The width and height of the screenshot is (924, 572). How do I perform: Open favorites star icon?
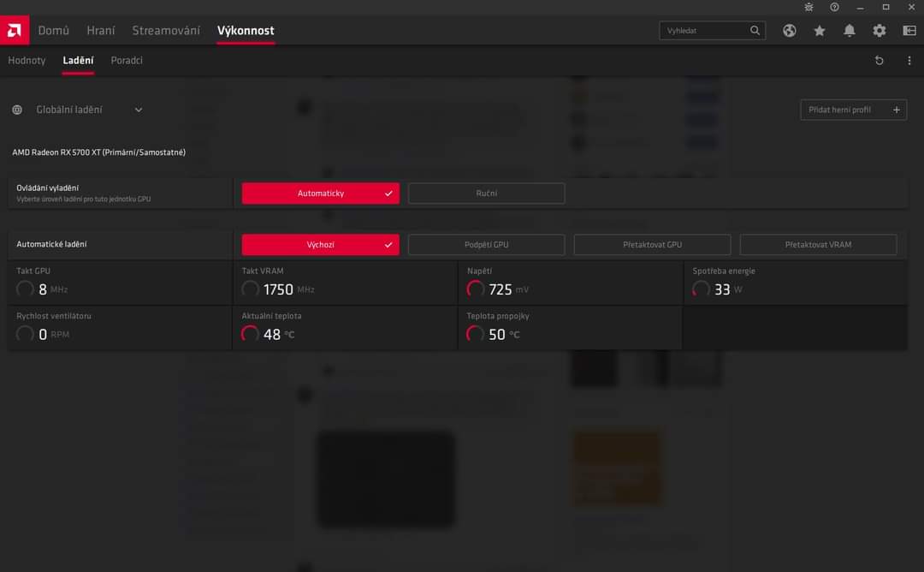pos(819,31)
